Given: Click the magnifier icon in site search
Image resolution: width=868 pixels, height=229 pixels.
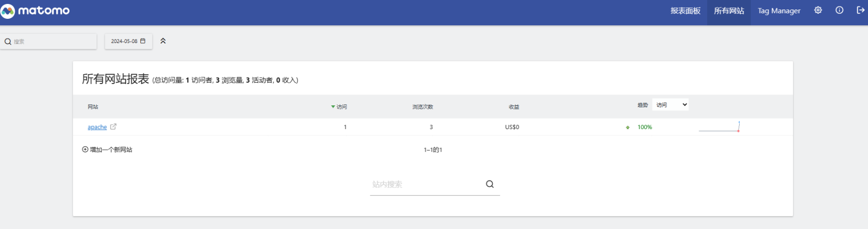Looking at the screenshot, I should [x=490, y=184].
